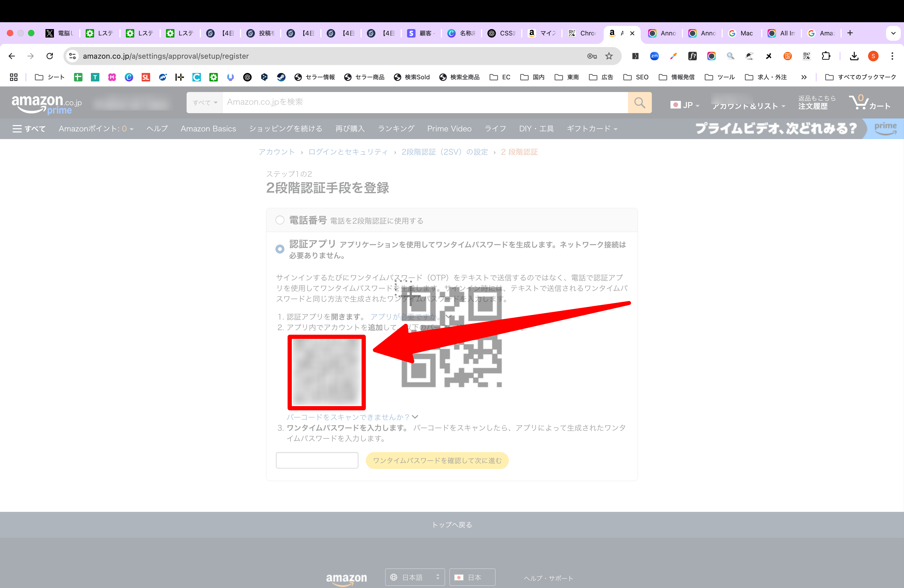904x588 pixels.
Task: Click the Zoom extension icon
Action: (654, 56)
